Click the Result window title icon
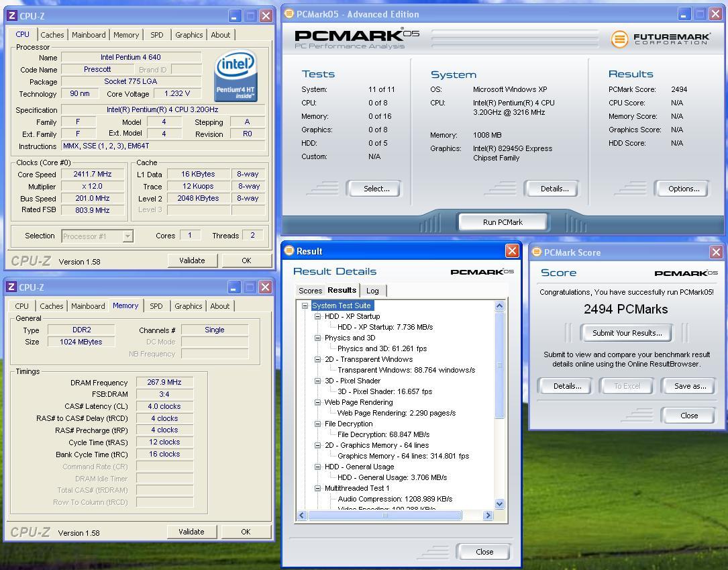 [289, 251]
